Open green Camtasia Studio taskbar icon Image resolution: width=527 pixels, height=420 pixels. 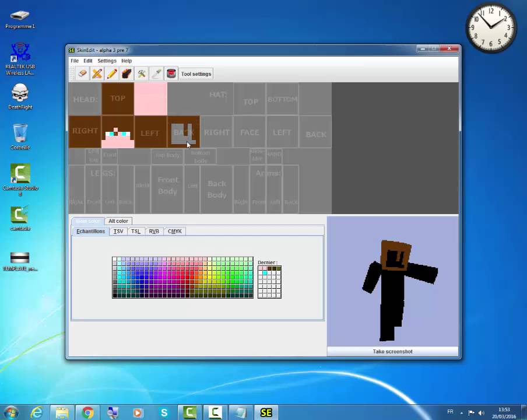pyautogui.click(x=189, y=412)
